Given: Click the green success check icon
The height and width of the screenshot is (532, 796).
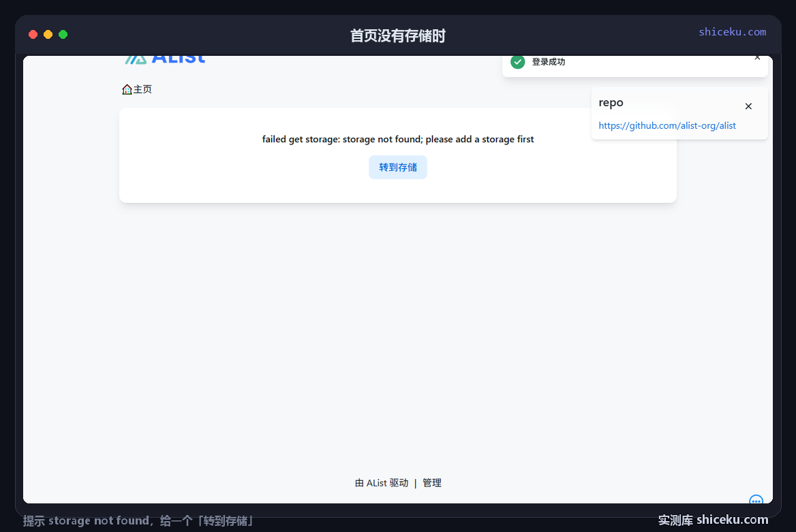Looking at the screenshot, I should pos(518,62).
